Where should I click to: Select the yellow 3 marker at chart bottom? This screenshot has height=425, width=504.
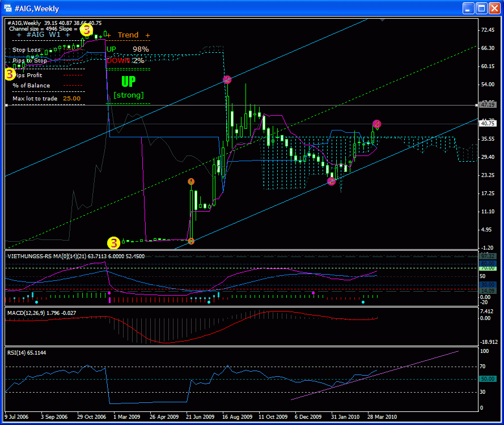114,243
